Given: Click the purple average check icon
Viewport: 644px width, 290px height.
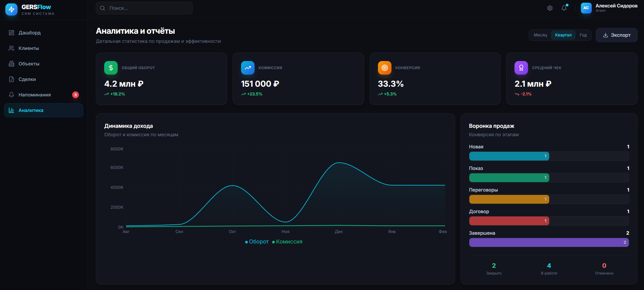Looking at the screenshot, I should click(521, 68).
